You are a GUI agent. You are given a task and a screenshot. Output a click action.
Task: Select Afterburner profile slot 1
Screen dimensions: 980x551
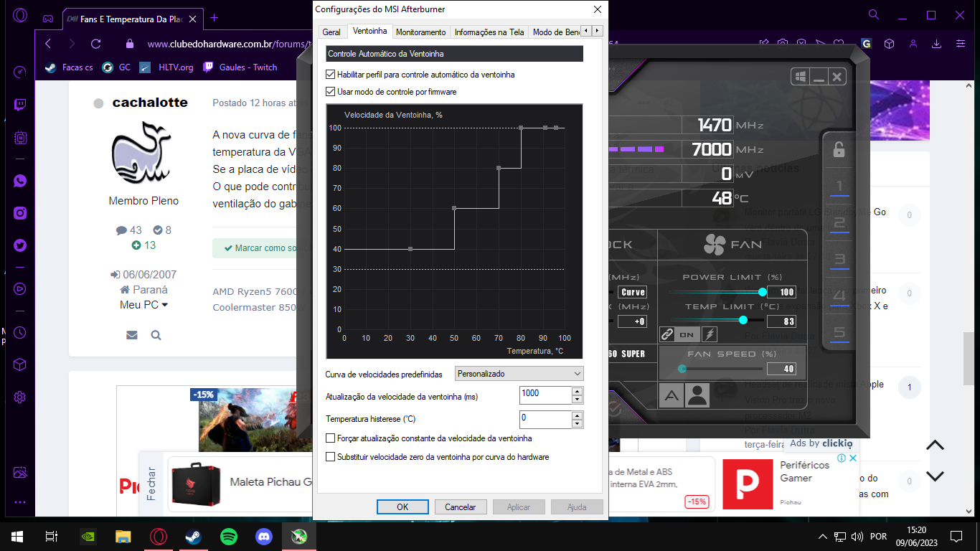coord(839,187)
